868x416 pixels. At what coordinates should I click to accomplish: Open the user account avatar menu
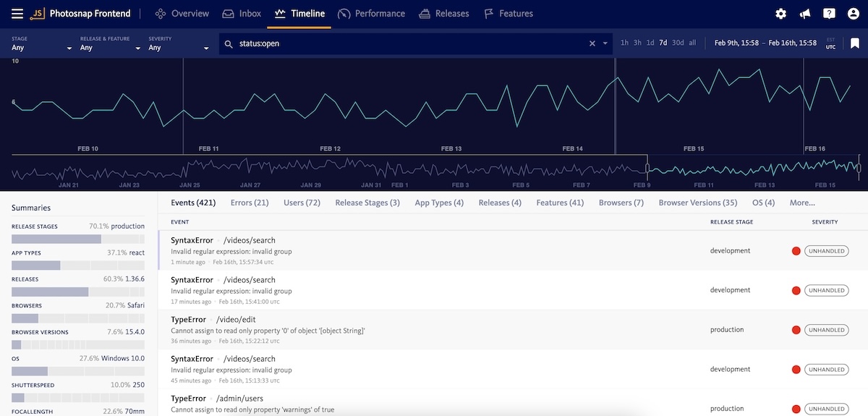(x=853, y=14)
